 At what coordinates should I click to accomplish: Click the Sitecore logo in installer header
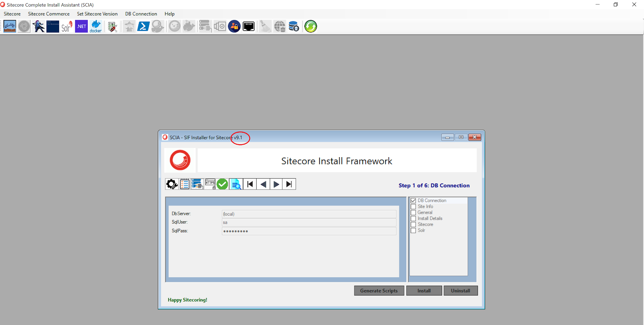pos(180,160)
